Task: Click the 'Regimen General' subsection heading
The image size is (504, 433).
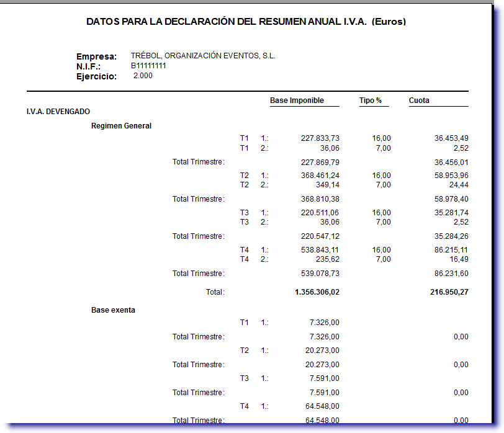Action: 121,125
